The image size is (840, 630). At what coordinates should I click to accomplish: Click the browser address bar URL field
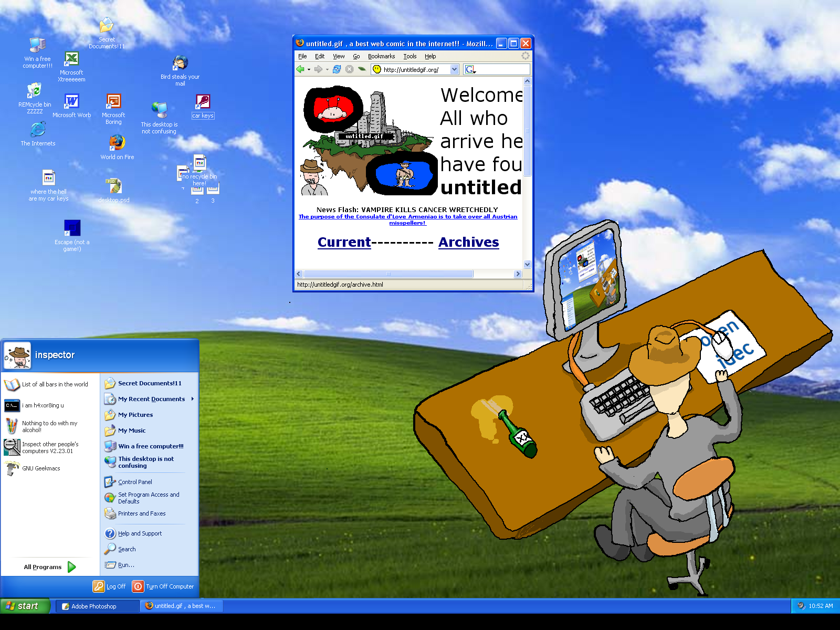click(415, 69)
